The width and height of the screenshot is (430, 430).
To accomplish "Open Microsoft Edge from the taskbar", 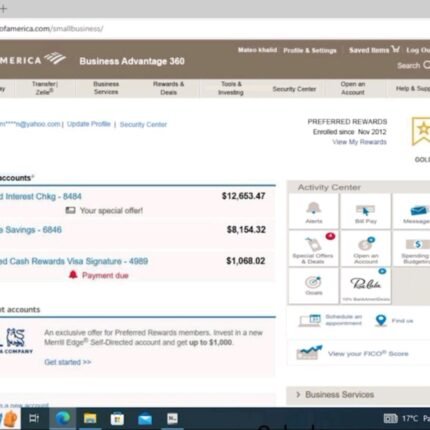I will click(x=63, y=418).
